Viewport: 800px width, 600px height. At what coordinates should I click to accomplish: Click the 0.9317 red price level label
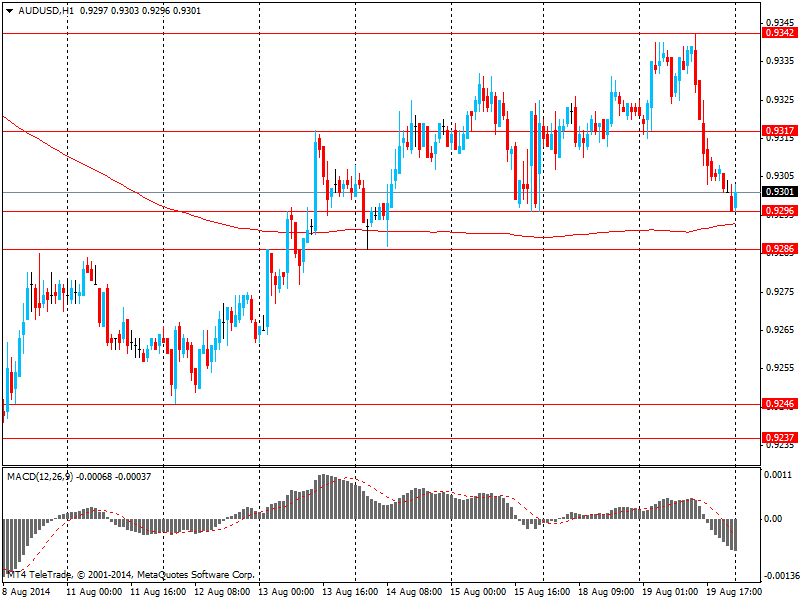click(779, 131)
